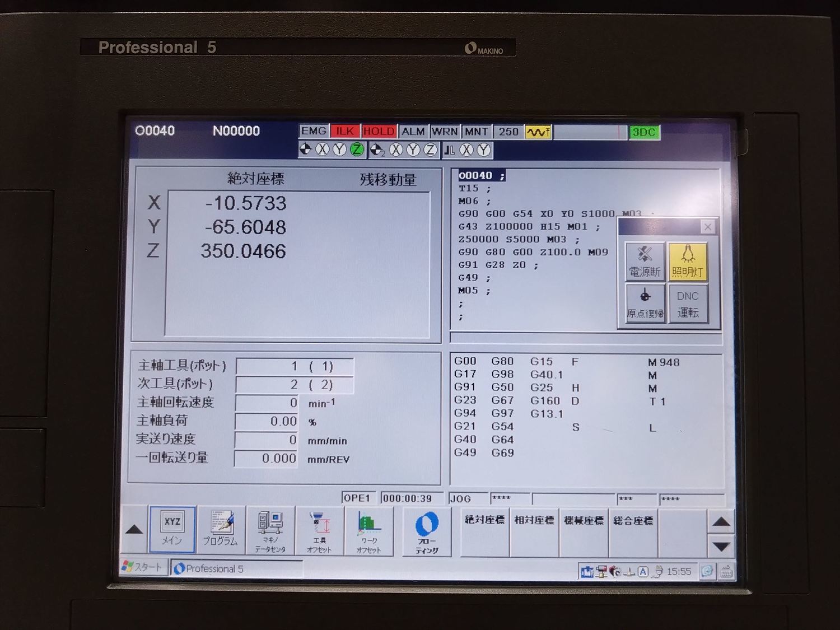Open ワークオフセット work offset screen
Image resolution: width=840 pixels, height=630 pixels.
(368, 531)
